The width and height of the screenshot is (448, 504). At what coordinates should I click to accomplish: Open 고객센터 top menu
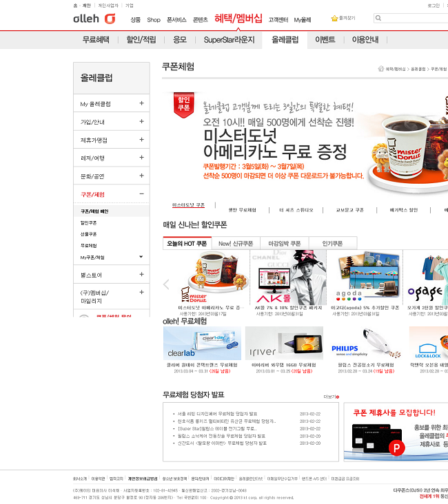pos(278,20)
